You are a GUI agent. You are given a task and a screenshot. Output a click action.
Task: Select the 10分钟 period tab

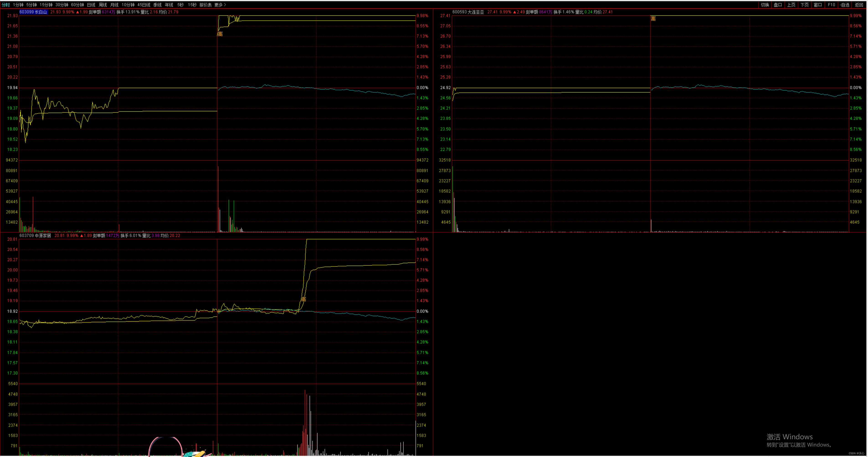click(x=128, y=5)
